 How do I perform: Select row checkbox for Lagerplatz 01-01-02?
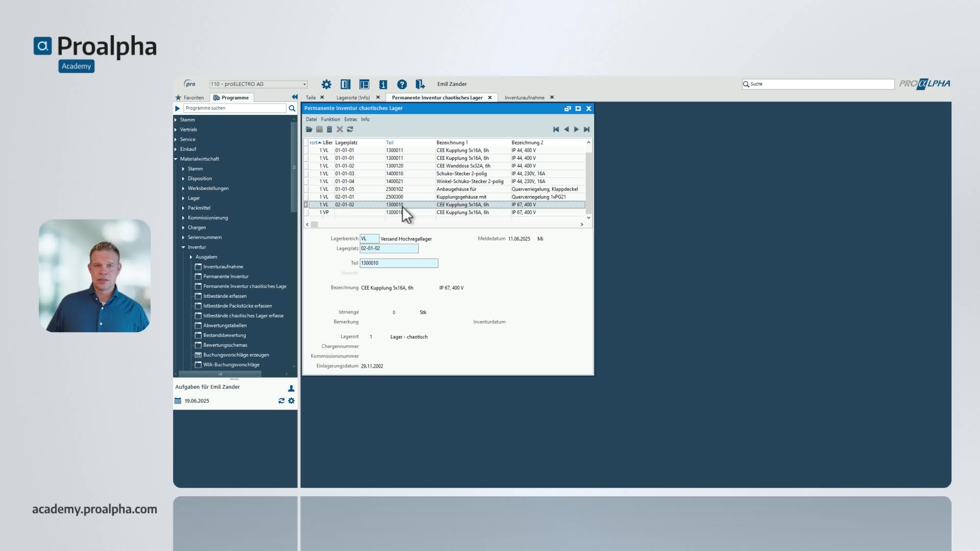(x=306, y=166)
